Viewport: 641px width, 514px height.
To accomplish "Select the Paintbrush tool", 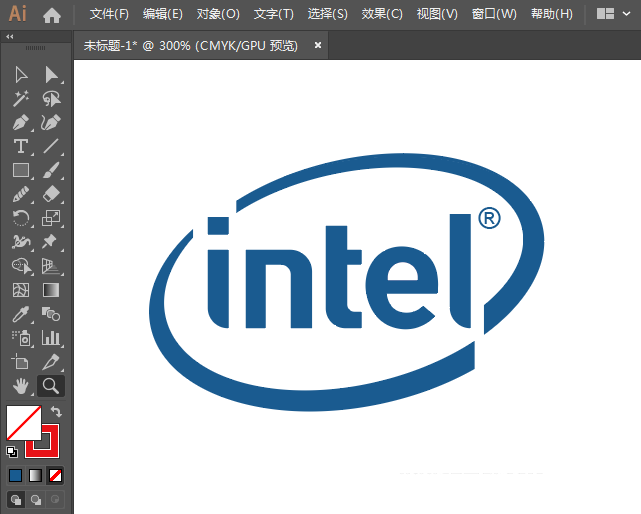I will click(52, 170).
